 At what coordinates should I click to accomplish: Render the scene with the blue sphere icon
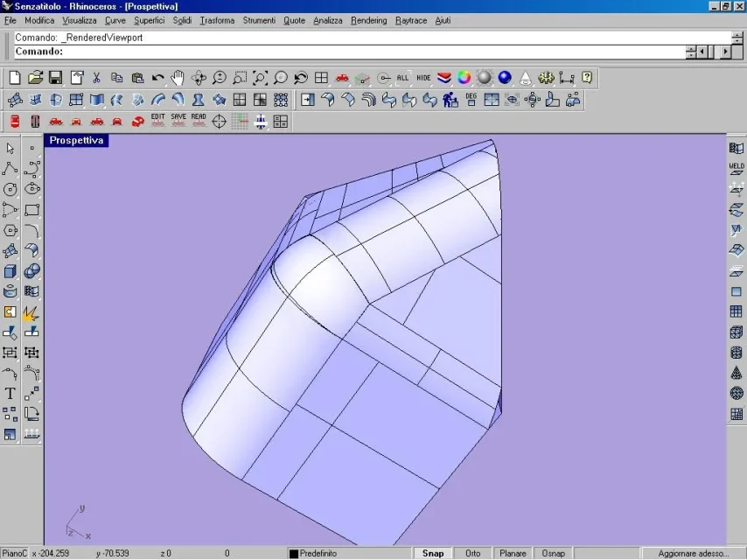[x=505, y=77]
